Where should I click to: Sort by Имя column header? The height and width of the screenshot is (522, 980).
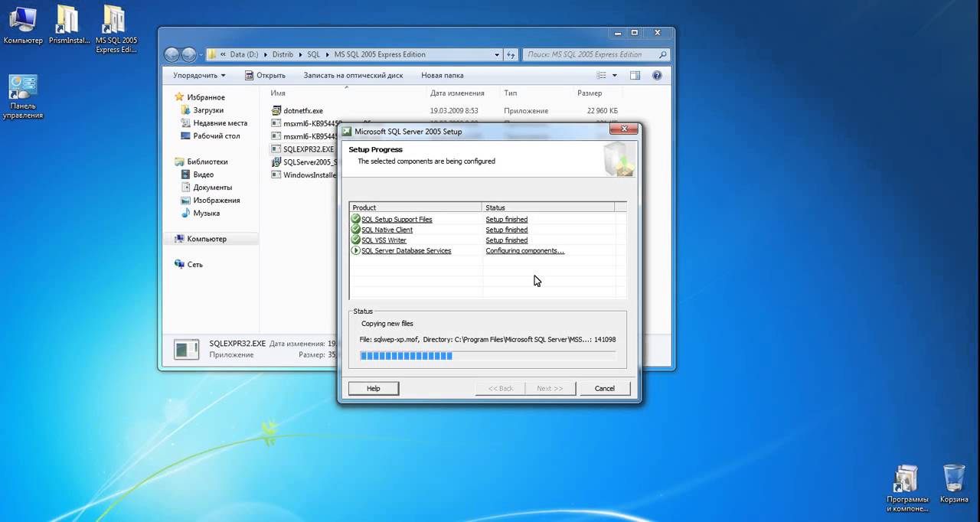click(278, 93)
